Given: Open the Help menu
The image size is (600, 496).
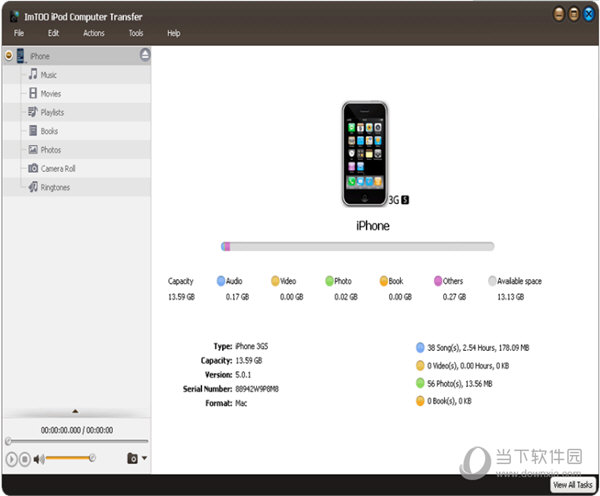Looking at the screenshot, I should [174, 33].
